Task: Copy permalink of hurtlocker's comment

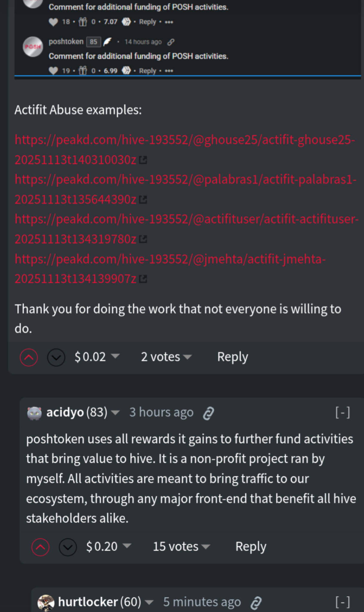Action: click(x=256, y=602)
